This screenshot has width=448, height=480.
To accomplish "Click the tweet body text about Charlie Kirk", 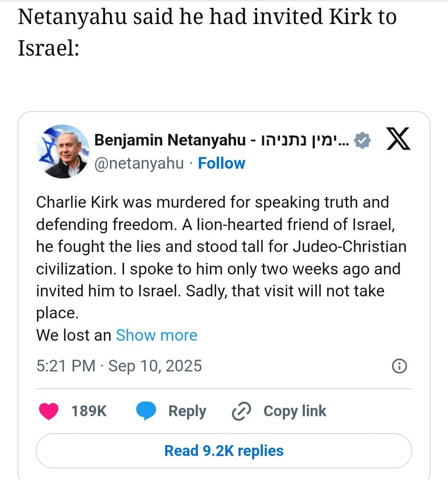I will (221, 247).
